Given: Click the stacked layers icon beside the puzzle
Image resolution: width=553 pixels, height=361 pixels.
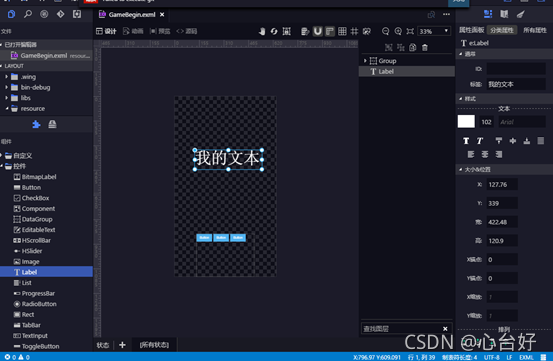Looking at the screenshot, I should pyautogui.click(x=52, y=124).
